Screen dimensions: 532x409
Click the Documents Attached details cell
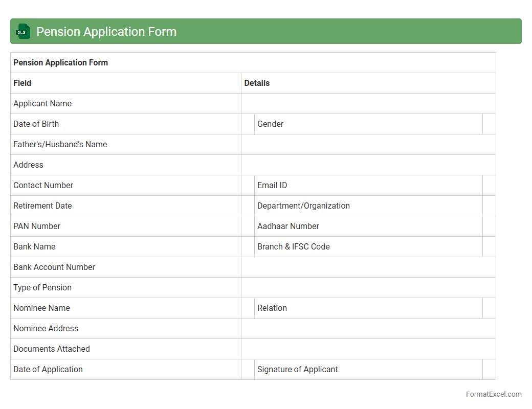[368, 349]
